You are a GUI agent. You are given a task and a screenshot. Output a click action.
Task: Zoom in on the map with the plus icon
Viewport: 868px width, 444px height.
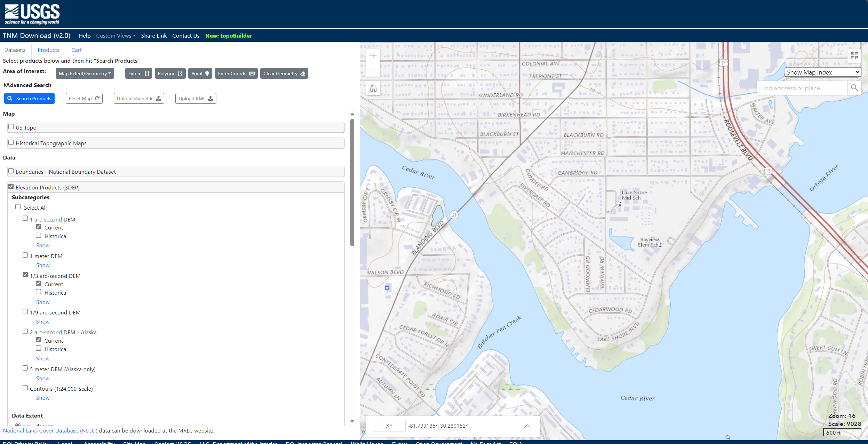(373, 56)
